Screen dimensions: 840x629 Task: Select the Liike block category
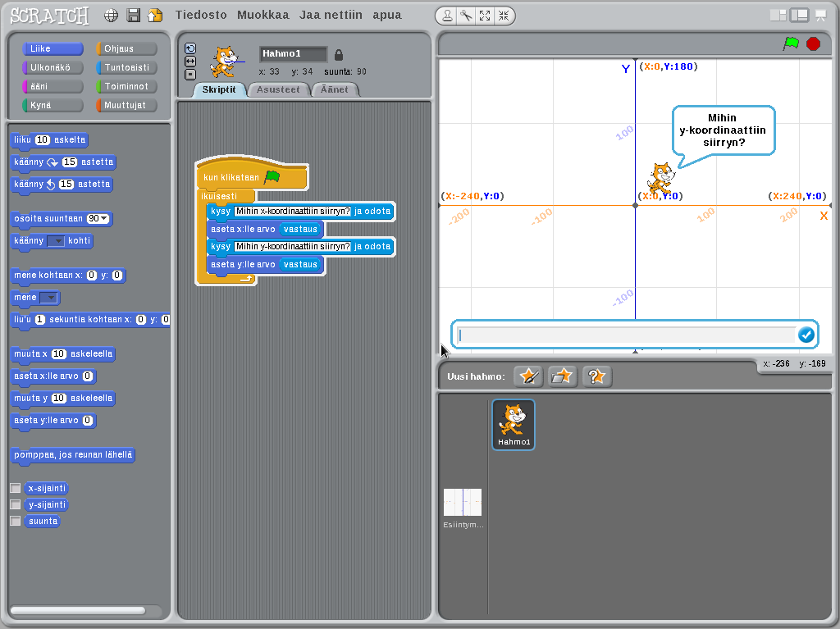tap(52, 48)
